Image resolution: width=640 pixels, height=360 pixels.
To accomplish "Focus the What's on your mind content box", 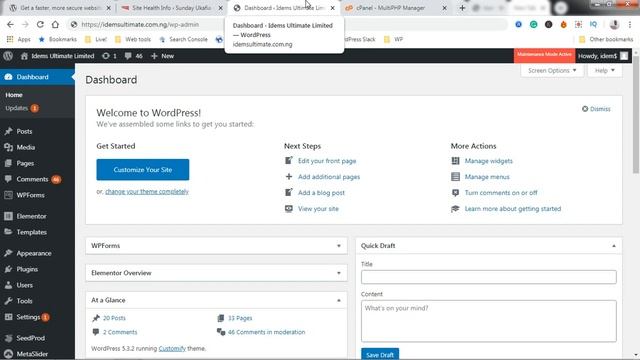I will [x=489, y=321].
